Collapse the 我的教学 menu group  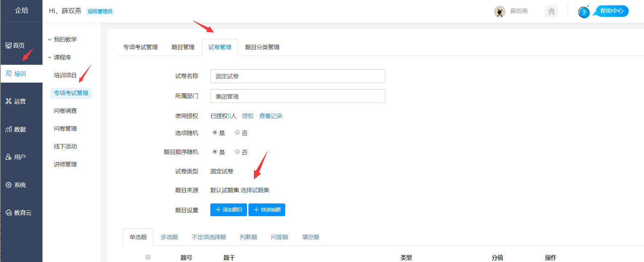coord(50,39)
